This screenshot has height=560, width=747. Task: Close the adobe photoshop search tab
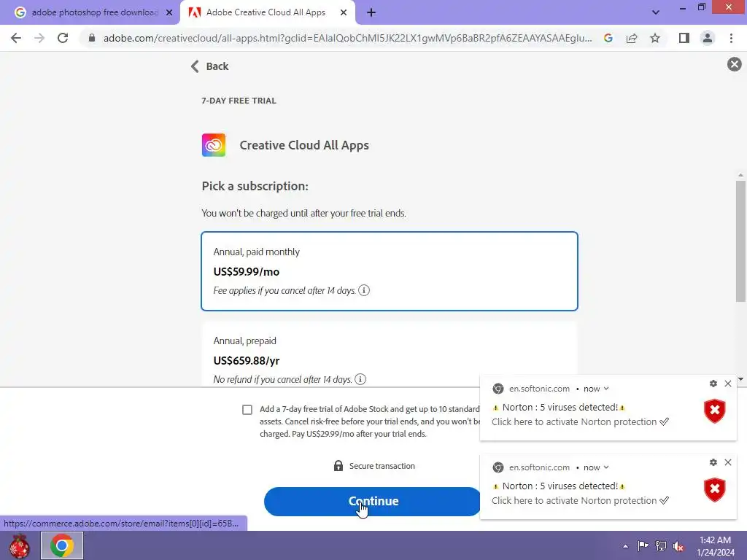point(169,13)
